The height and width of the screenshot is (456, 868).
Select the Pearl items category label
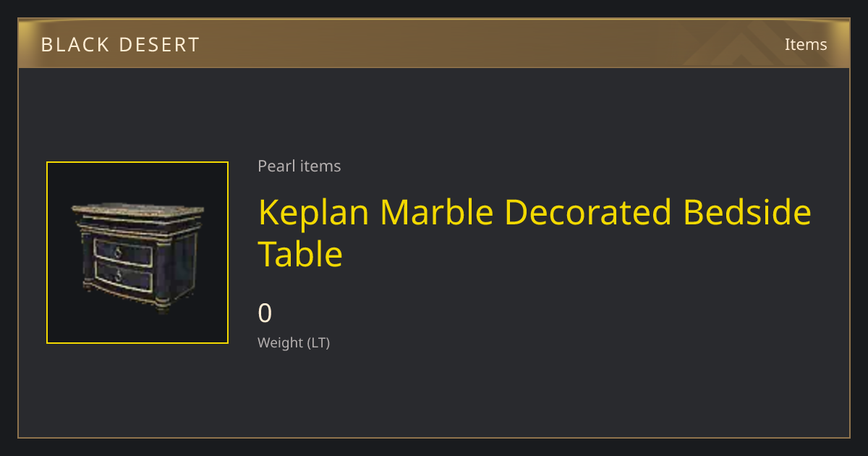click(x=299, y=166)
